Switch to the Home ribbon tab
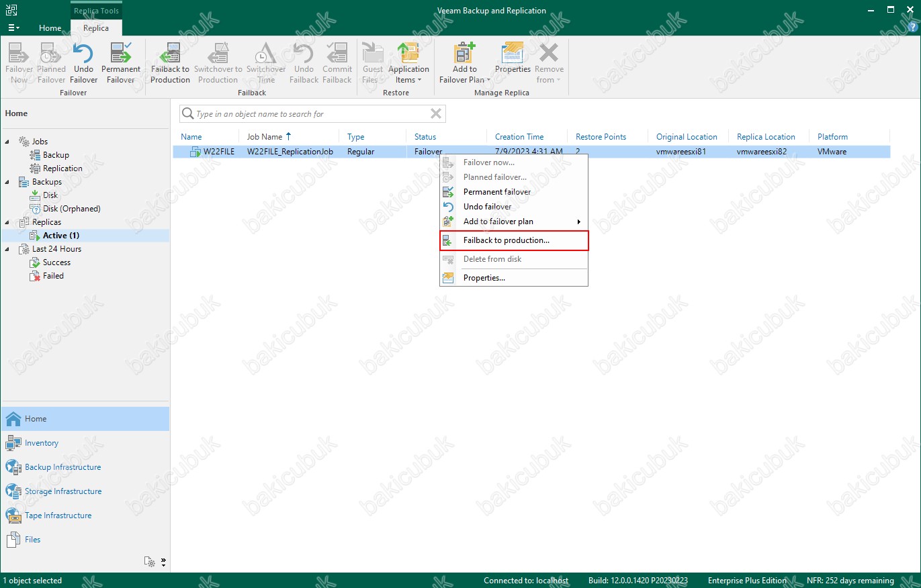The height and width of the screenshot is (588, 921). coord(50,28)
